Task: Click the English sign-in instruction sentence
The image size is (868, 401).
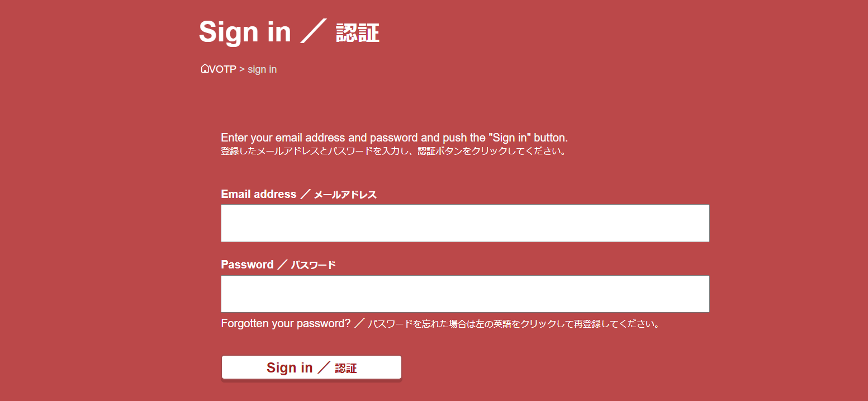Action: [394, 138]
